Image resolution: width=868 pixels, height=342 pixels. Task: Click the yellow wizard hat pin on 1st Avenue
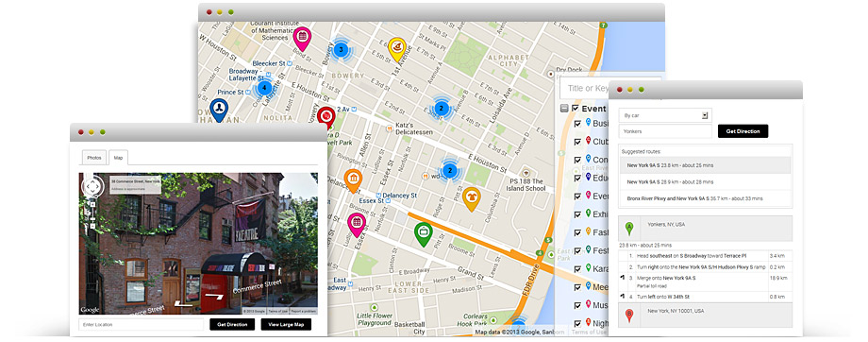coord(397,49)
